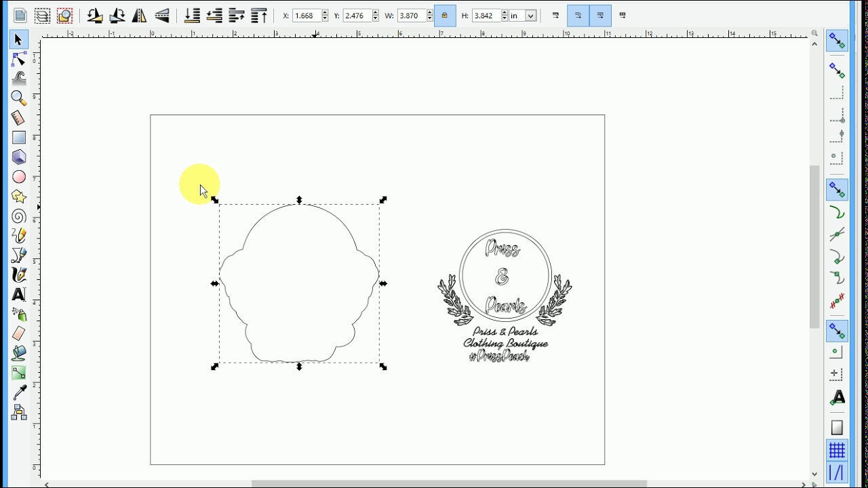868x488 pixels.
Task: Click the Y position input field
Action: point(357,16)
